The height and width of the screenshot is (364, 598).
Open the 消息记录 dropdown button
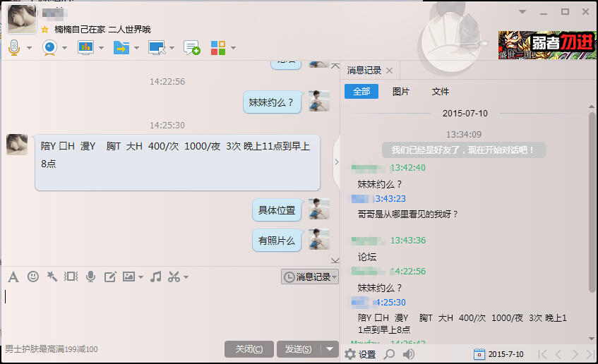(x=310, y=277)
